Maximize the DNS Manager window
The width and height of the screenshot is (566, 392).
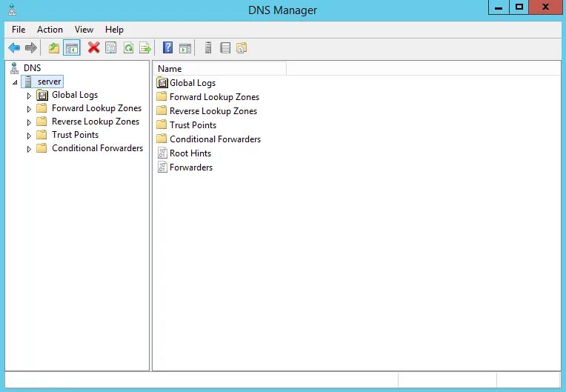519,7
